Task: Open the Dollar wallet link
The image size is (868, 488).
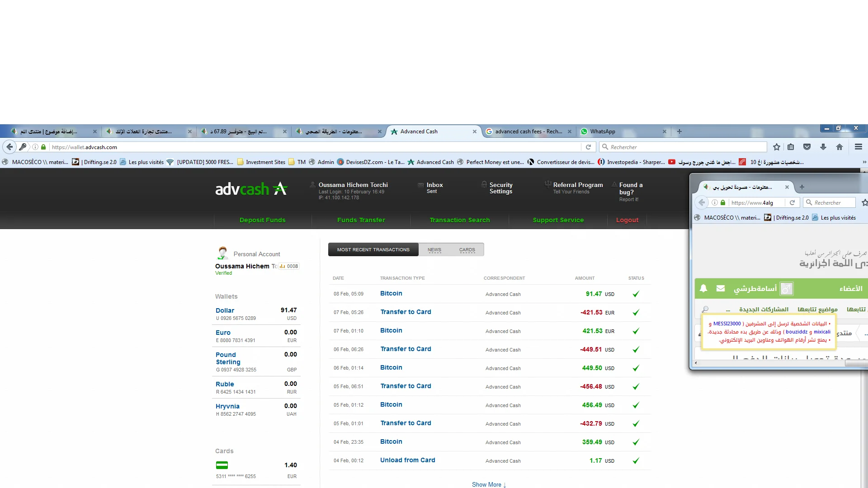Action: pyautogui.click(x=225, y=310)
